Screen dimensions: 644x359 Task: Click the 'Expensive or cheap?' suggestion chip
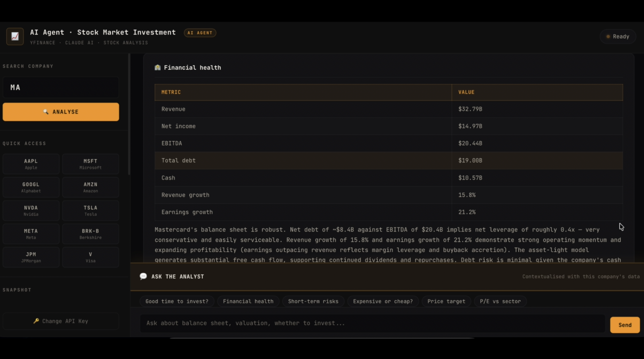[x=383, y=301]
